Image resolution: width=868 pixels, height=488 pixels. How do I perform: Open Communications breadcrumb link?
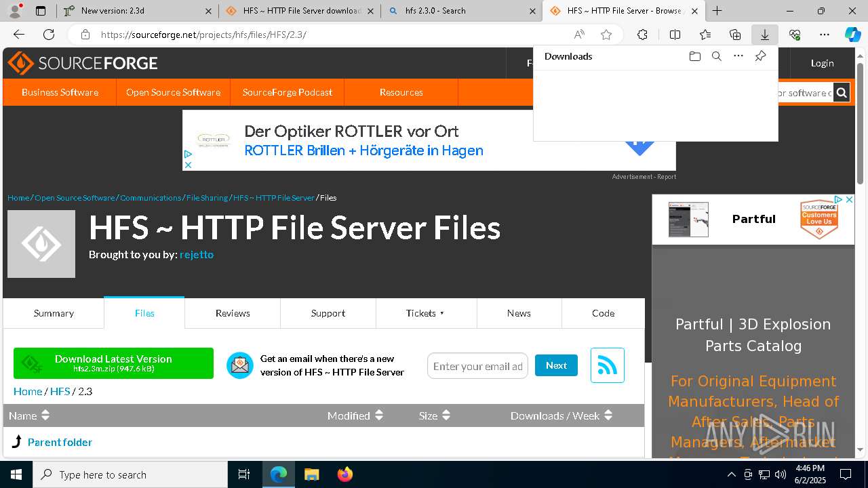pos(151,198)
